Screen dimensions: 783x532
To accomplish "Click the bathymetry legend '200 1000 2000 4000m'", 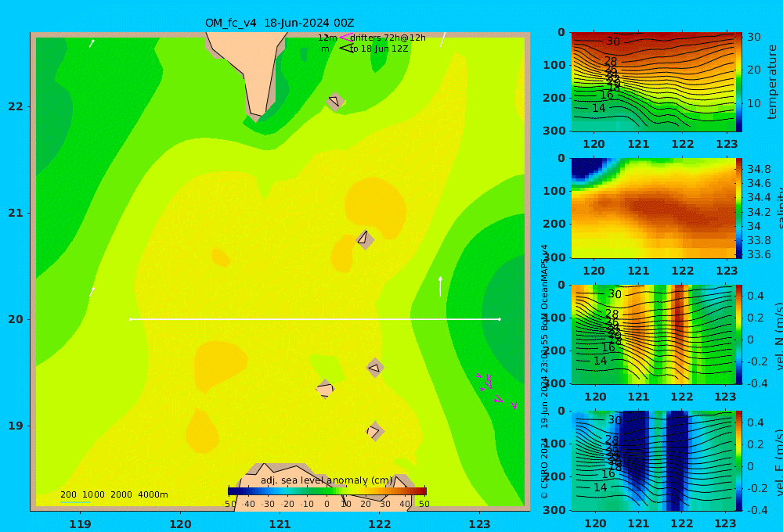I will 114,494.
